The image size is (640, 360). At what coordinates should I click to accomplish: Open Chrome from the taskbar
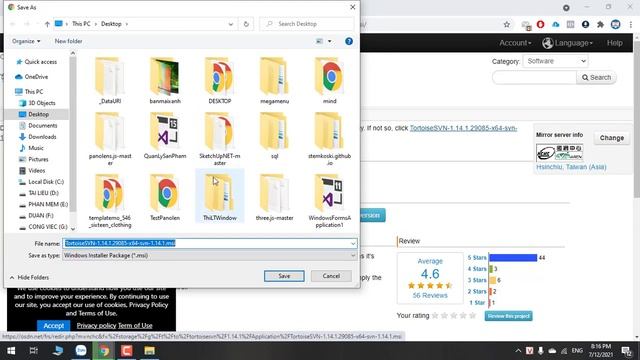click(104, 351)
